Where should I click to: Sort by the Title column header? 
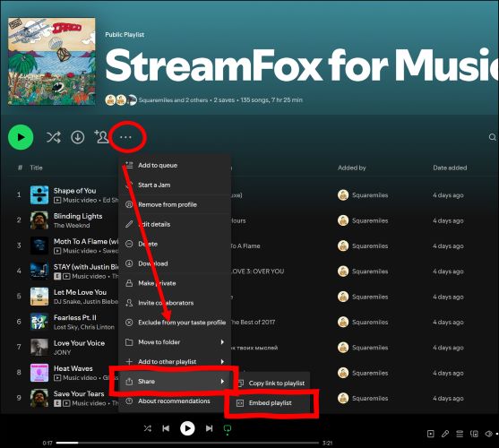[x=36, y=168]
